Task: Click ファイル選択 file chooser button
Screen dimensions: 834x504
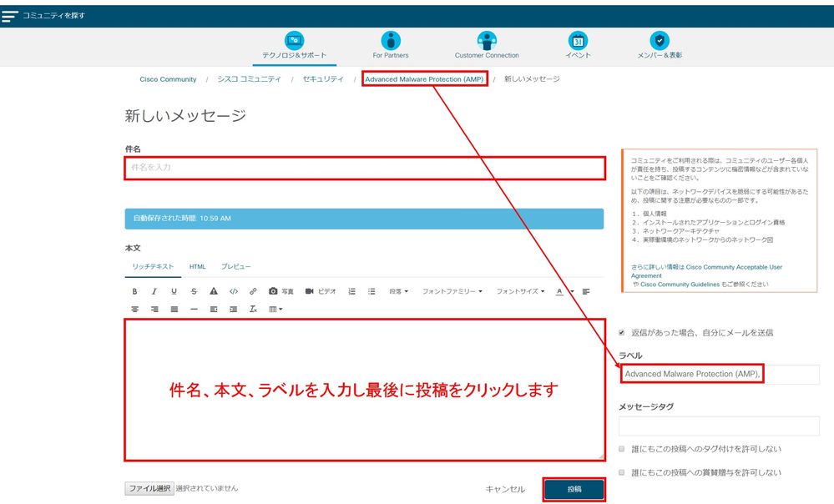Action: pos(149,489)
